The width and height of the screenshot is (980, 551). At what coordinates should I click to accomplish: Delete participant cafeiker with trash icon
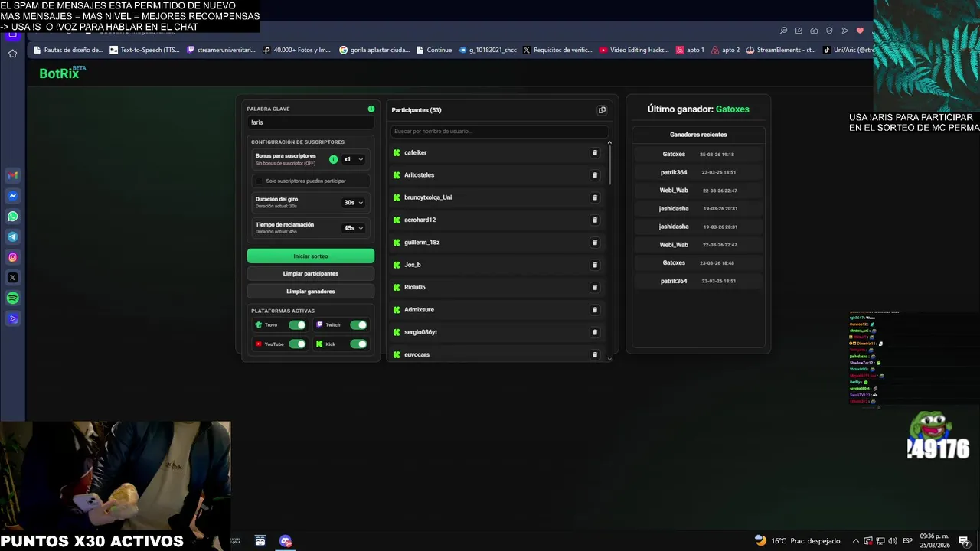point(595,153)
